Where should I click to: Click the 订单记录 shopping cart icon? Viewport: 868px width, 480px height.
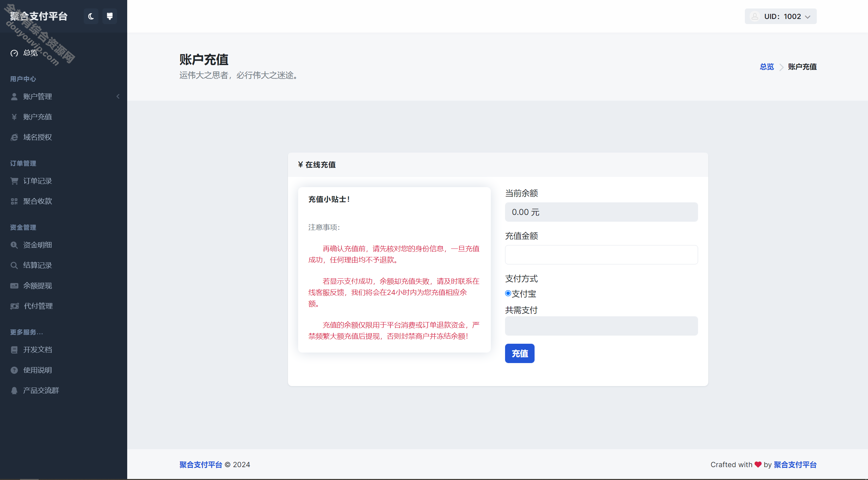[14, 181]
